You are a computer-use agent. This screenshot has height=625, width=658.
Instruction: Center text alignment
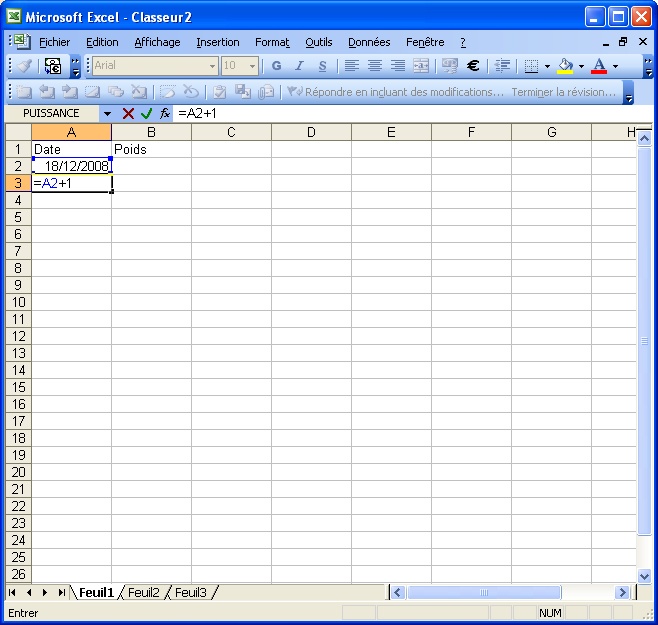click(375, 66)
